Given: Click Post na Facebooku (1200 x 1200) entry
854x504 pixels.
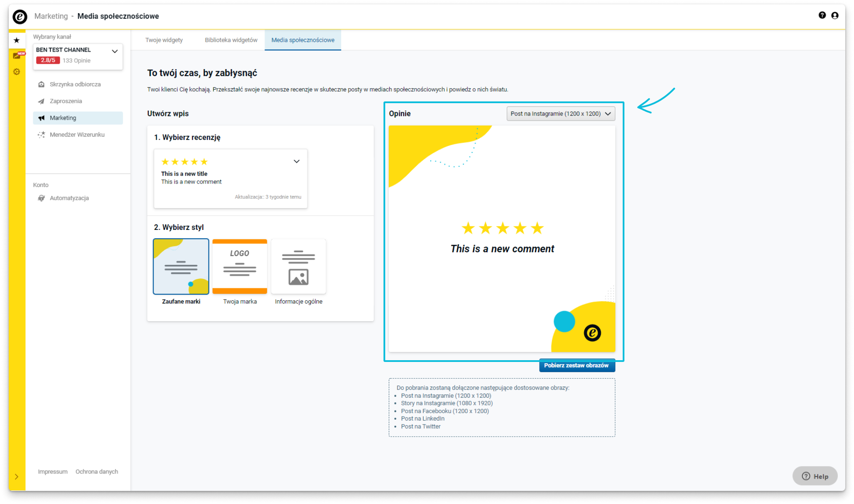Looking at the screenshot, I should point(445,411).
